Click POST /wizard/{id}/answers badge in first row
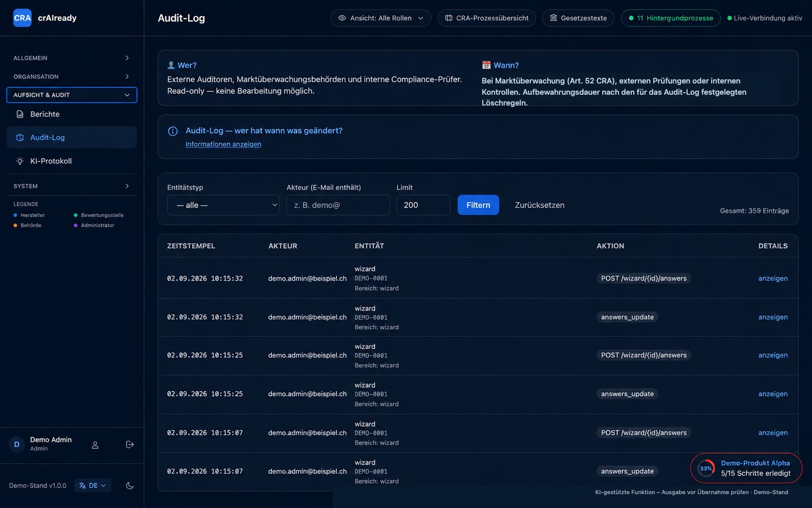The height and width of the screenshot is (508, 812). [x=644, y=279]
